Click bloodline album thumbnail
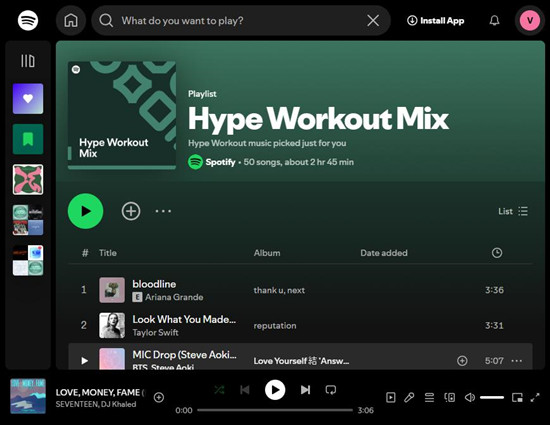 [112, 290]
